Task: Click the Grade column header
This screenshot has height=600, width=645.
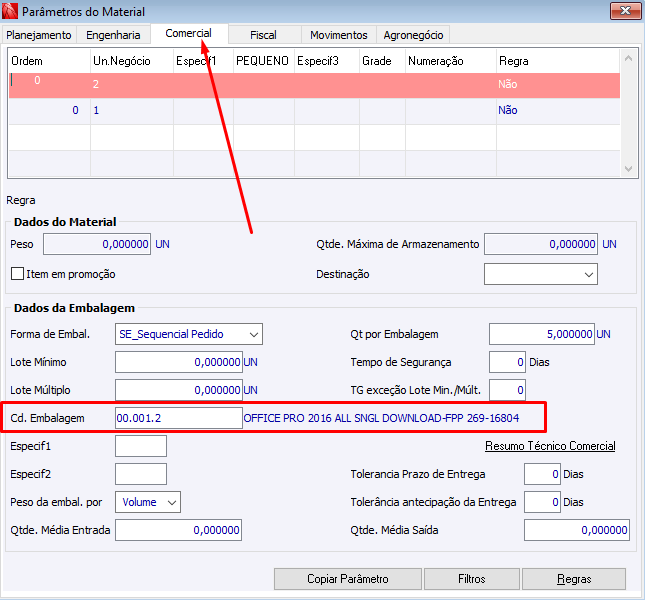Action: (x=383, y=61)
